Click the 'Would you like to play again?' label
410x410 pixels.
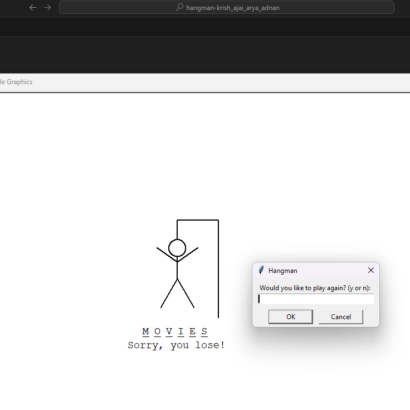tap(315, 288)
